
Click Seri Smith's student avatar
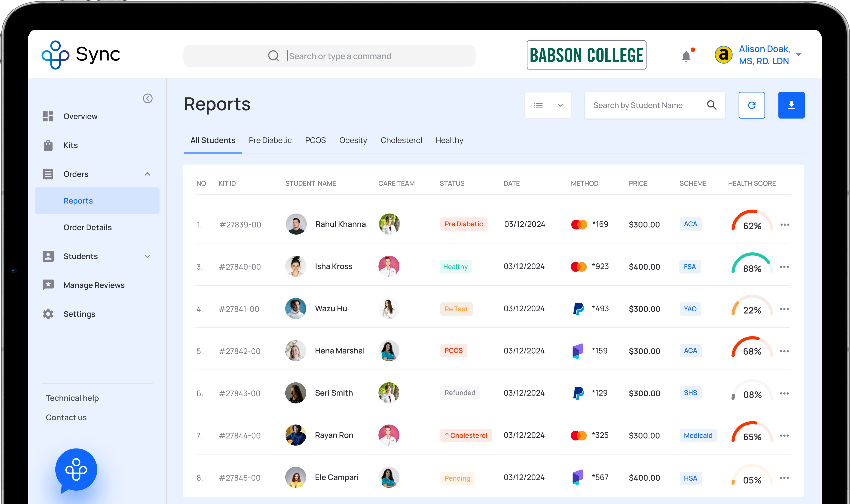pos(296,393)
